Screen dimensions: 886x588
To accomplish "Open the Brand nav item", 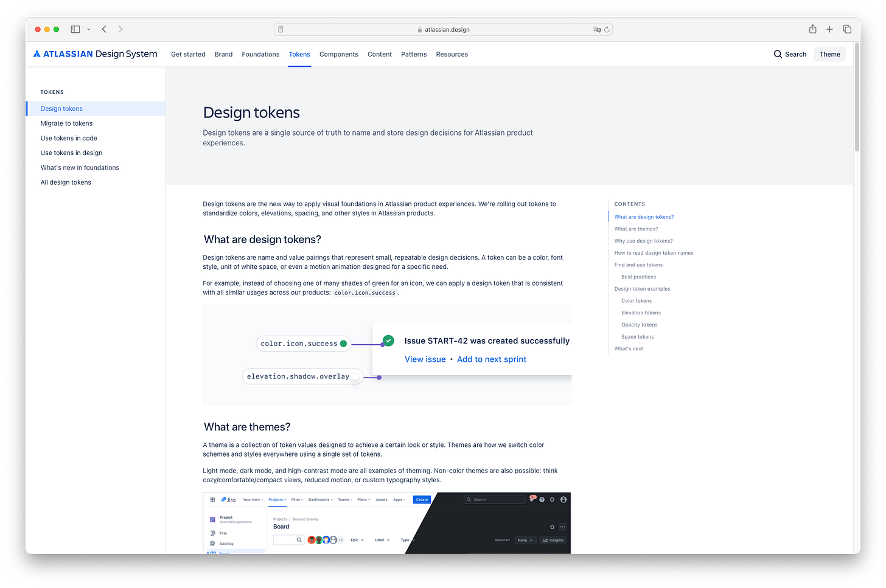I will point(223,54).
